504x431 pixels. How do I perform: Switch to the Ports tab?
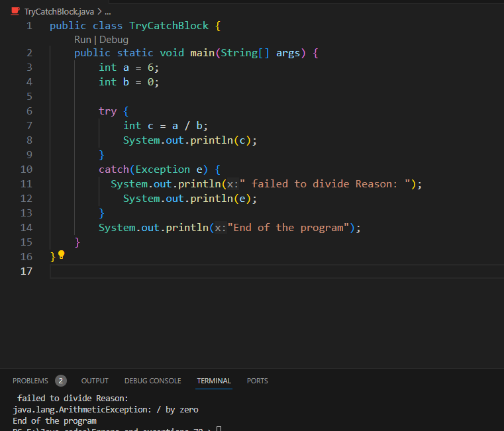(x=257, y=381)
